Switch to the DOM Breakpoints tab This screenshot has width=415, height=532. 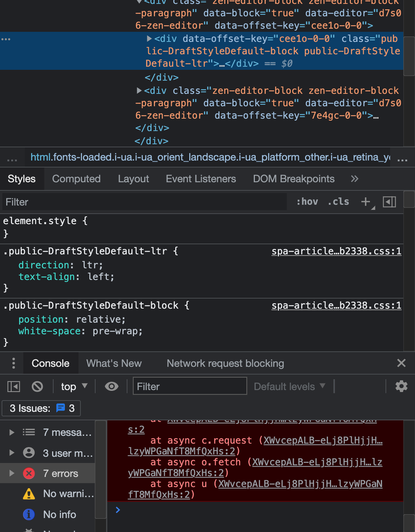pyautogui.click(x=293, y=179)
